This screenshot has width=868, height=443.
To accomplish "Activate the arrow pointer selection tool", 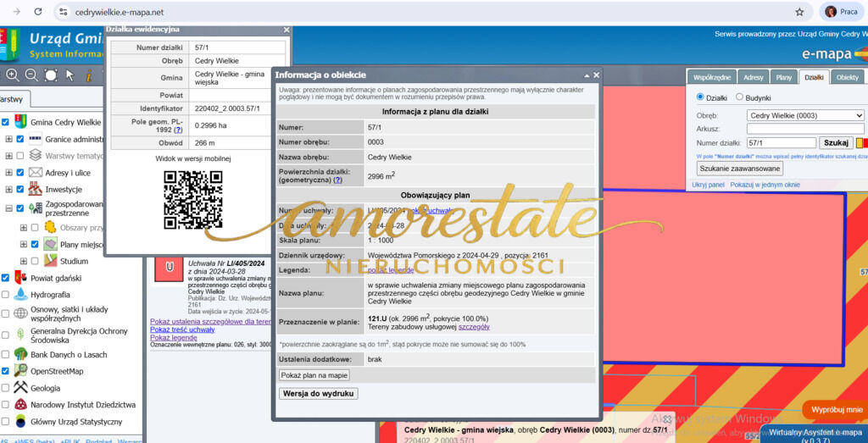I will coord(69,75).
